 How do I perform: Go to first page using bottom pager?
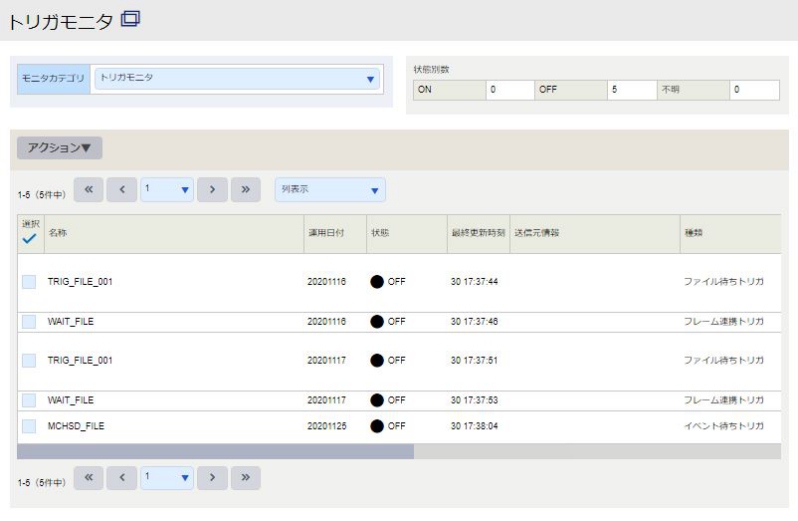pos(89,478)
